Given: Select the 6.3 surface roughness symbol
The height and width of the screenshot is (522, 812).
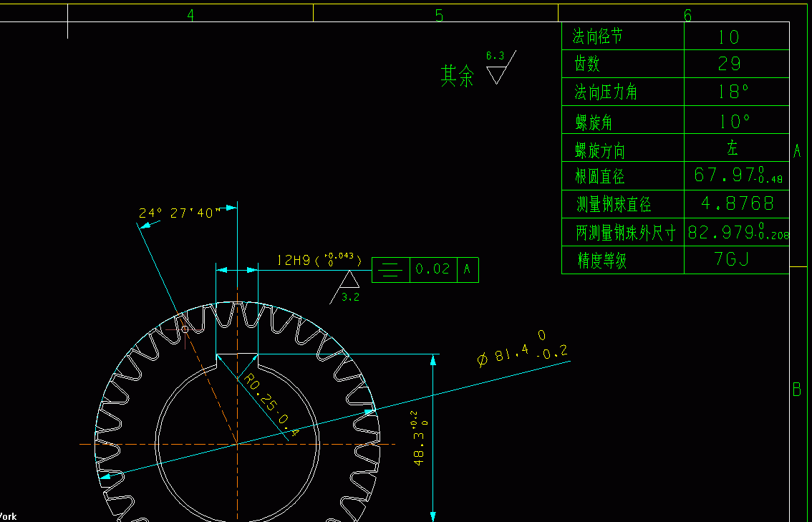Looking at the screenshot, I should click(x=500, y=67).
